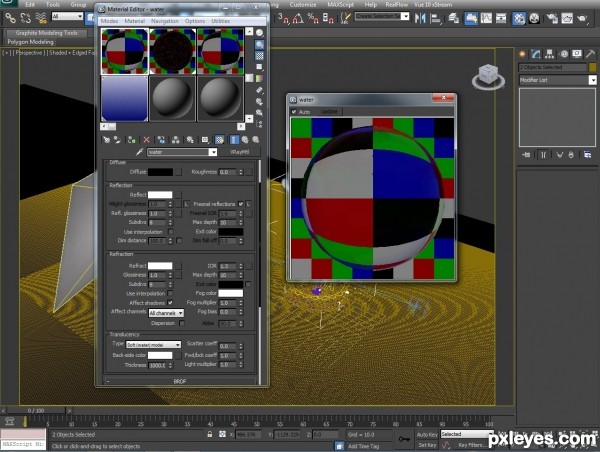The height and width of the screenshot is (452, 600).
Task: Click the Set Key button
Action: click(427, 445)
